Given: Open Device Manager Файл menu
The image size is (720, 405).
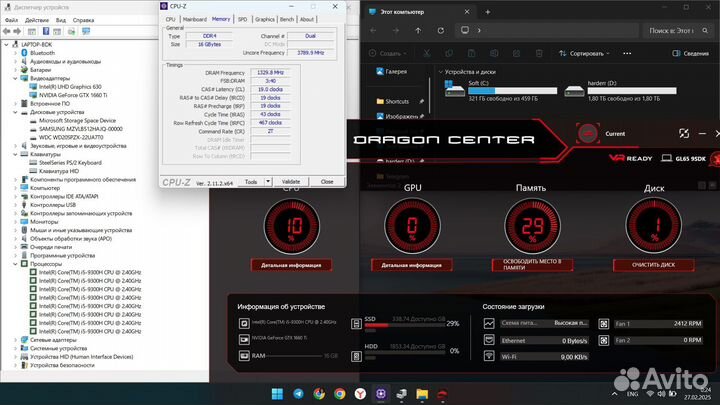Looking at the screenshot, I should (x=11, y=20).
